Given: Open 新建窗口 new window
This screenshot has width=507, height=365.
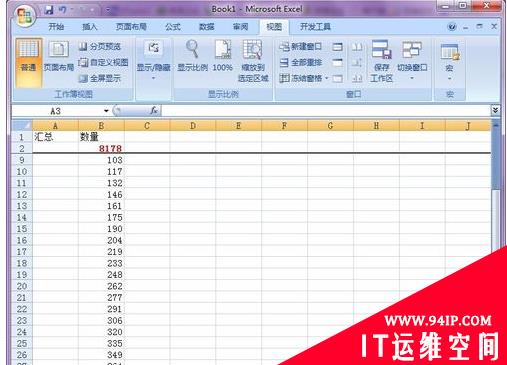Looking at the screenshot, I should pyautogui.click(x=300, y=47).
